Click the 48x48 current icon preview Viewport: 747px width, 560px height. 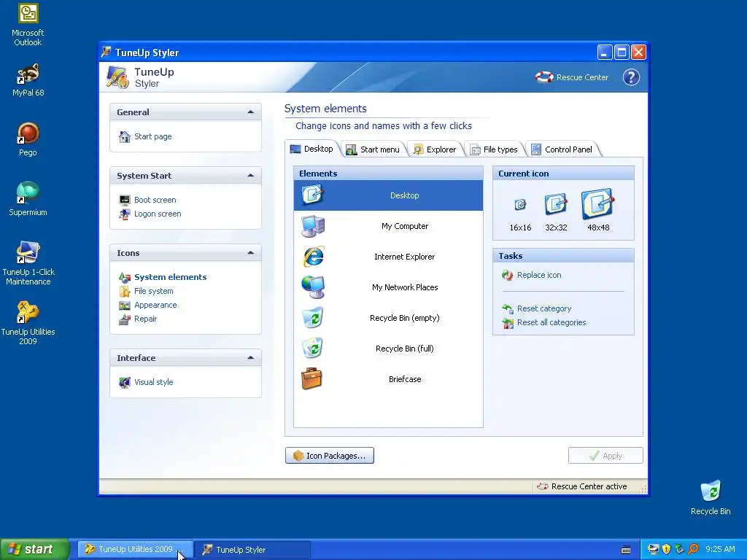[598, 204]
